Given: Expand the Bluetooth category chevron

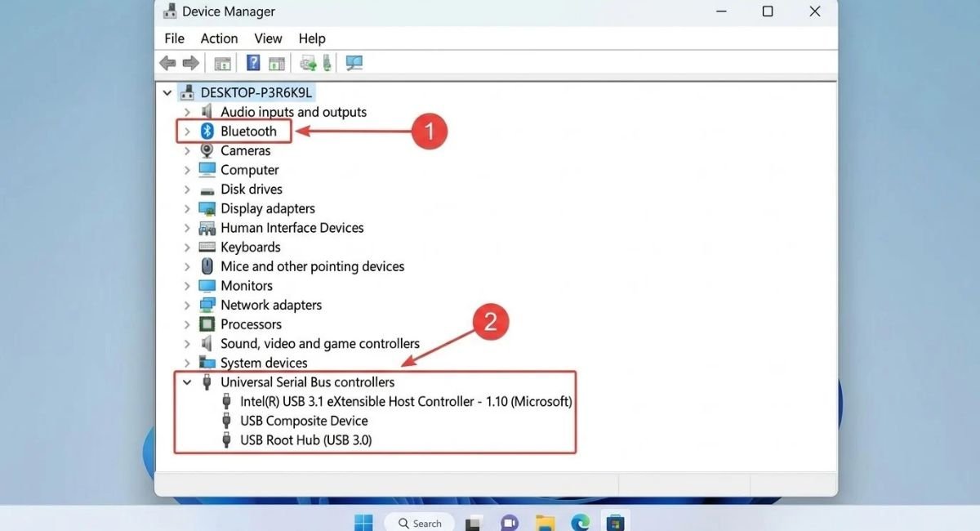Looking at the screenshot, I should point(187,132).
